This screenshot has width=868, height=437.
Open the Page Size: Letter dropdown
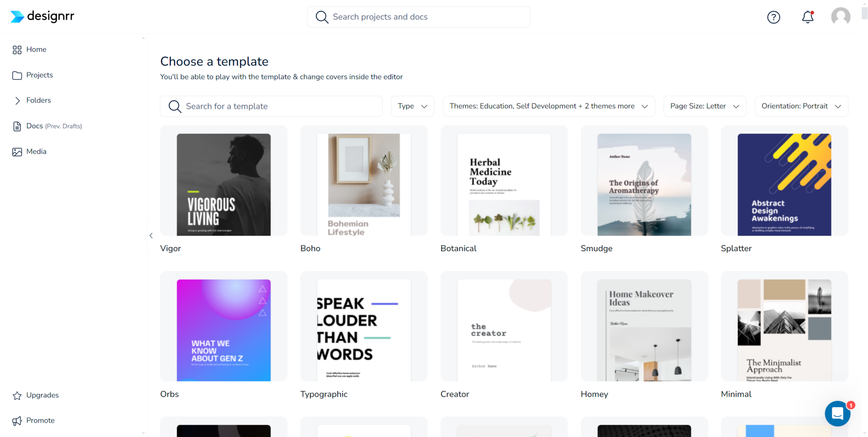(704, 106)
